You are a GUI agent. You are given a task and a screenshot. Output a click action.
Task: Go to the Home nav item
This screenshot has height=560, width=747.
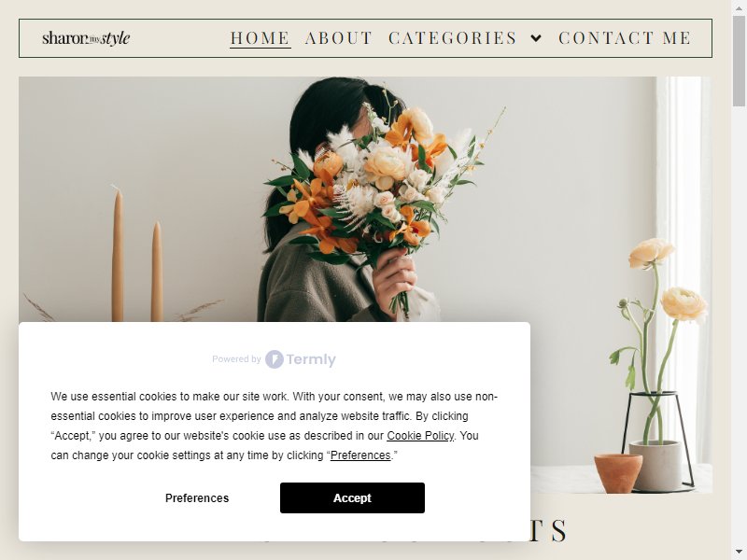tap(261, 38)
